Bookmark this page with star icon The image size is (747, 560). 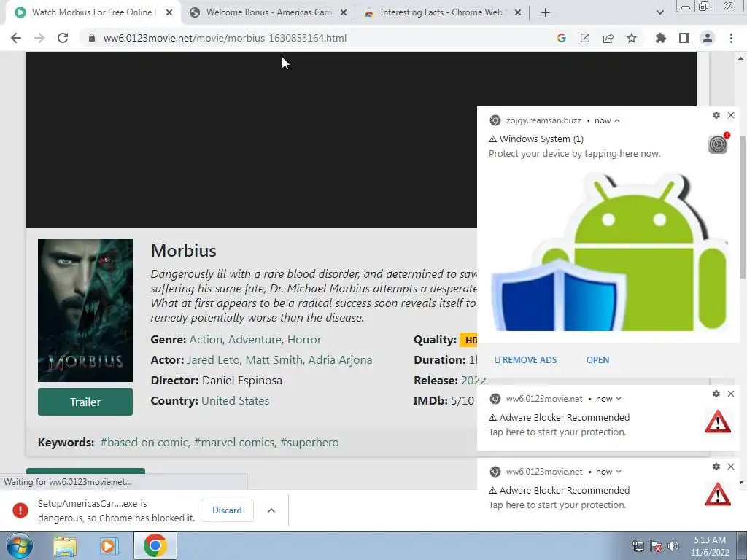(631, 38)
